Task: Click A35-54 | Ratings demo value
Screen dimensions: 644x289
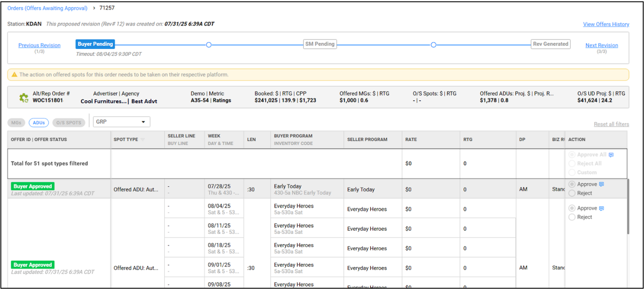Action: point(211,100)
